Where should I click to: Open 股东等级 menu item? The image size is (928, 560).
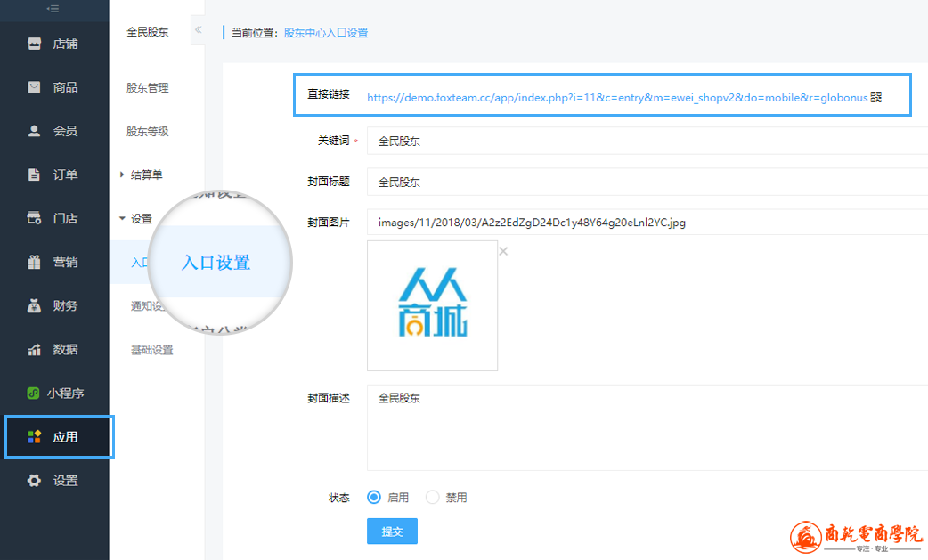tap(148, 132)
